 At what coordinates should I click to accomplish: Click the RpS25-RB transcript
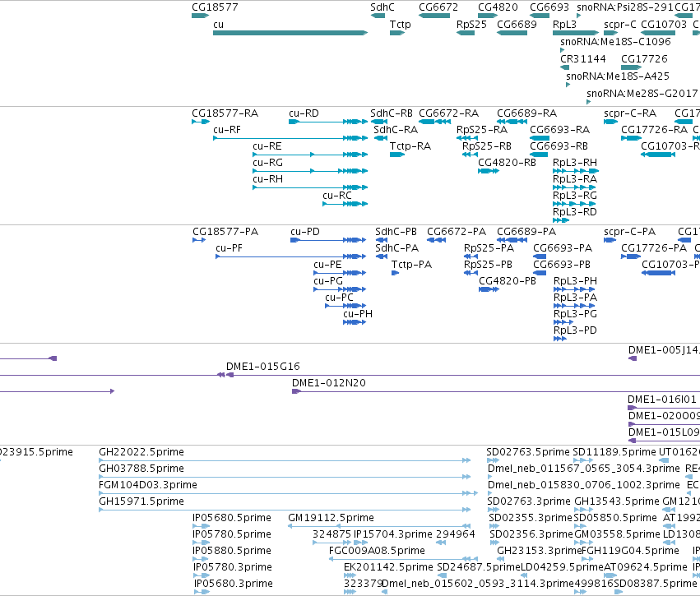point(470,155)
